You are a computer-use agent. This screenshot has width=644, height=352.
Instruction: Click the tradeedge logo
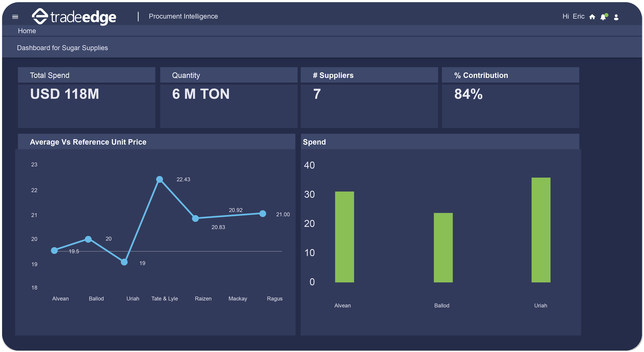tap(74, 17)
